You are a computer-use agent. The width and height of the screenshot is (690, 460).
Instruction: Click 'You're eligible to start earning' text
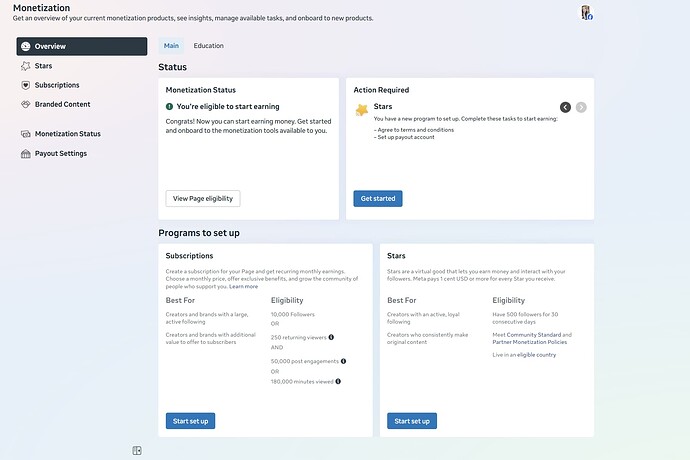coord(228,107)
